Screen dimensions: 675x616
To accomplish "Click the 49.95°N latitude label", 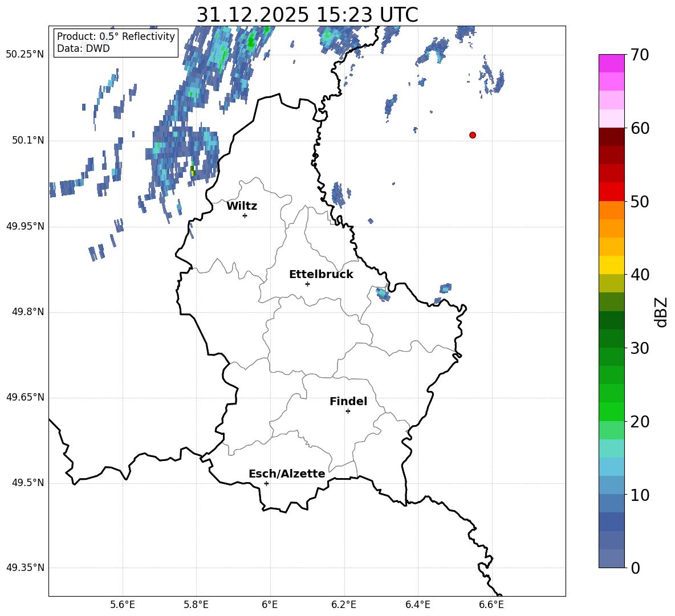I will click(25, 226).
